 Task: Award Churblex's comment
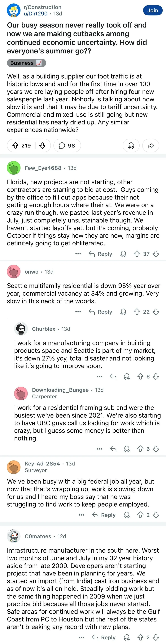[127, 377]
